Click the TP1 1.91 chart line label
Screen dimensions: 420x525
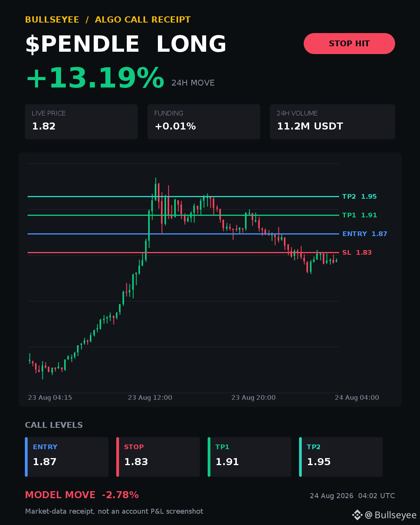[360, 215]
